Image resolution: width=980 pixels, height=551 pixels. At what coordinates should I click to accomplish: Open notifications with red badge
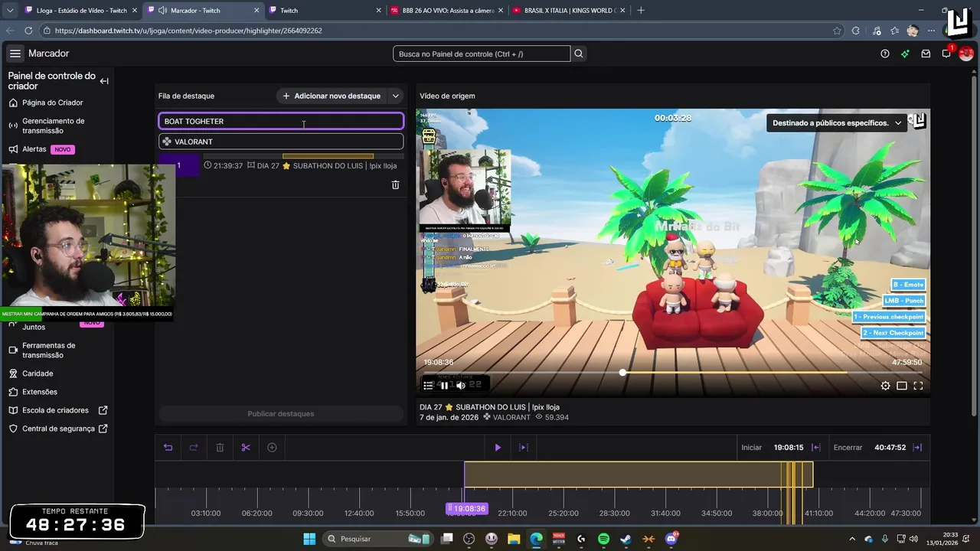click(x=947, y=53)
